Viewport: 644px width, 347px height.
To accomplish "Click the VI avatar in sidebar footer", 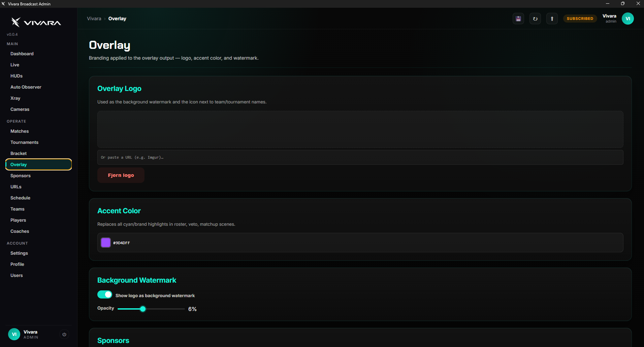I will pos(14,334).
